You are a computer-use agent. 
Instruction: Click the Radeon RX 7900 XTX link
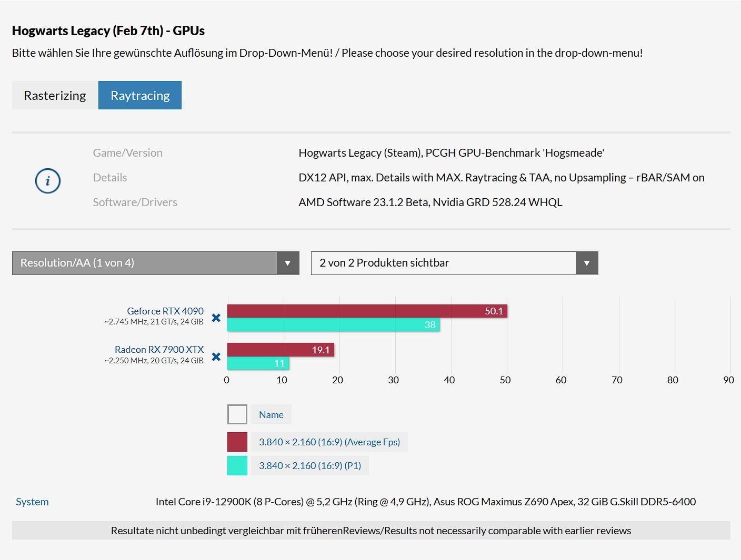(x=159, y=350)
